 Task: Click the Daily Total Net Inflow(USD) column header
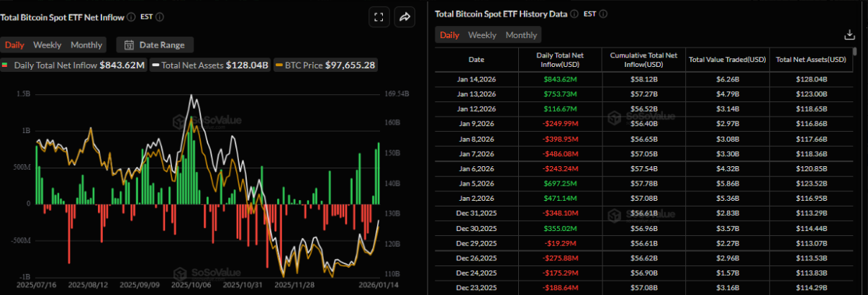click(x=559, y=60)
